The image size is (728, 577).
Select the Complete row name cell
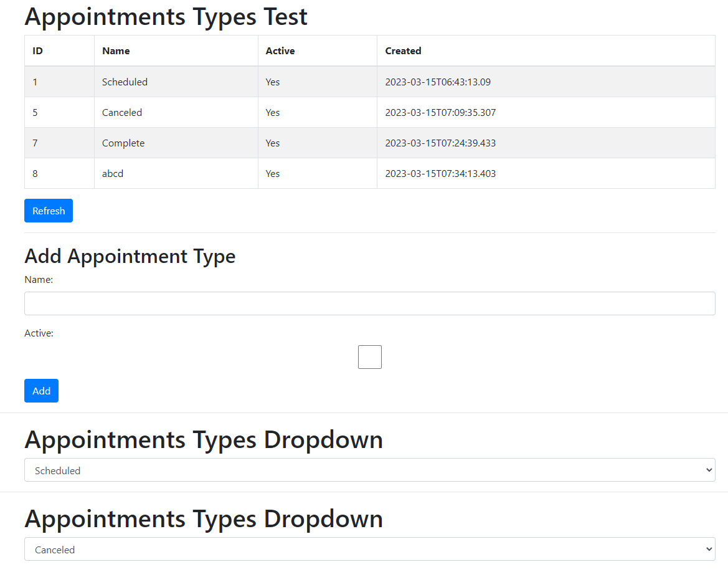coord(123,143)
